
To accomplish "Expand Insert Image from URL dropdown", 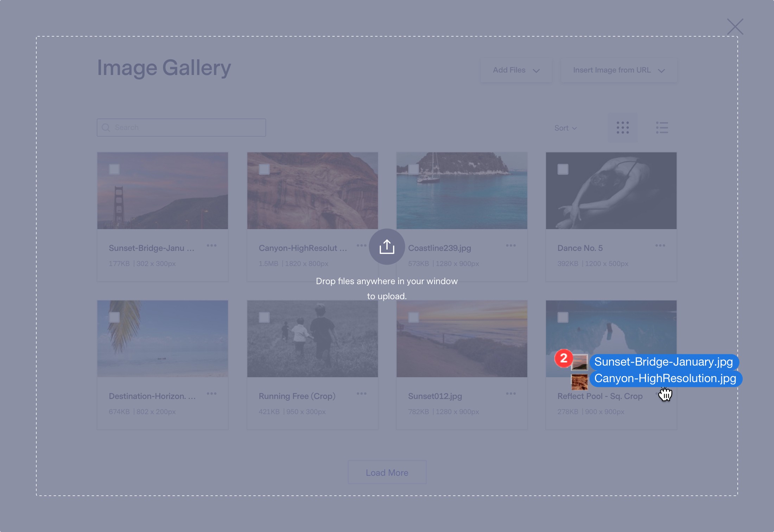I will (619, 70).
